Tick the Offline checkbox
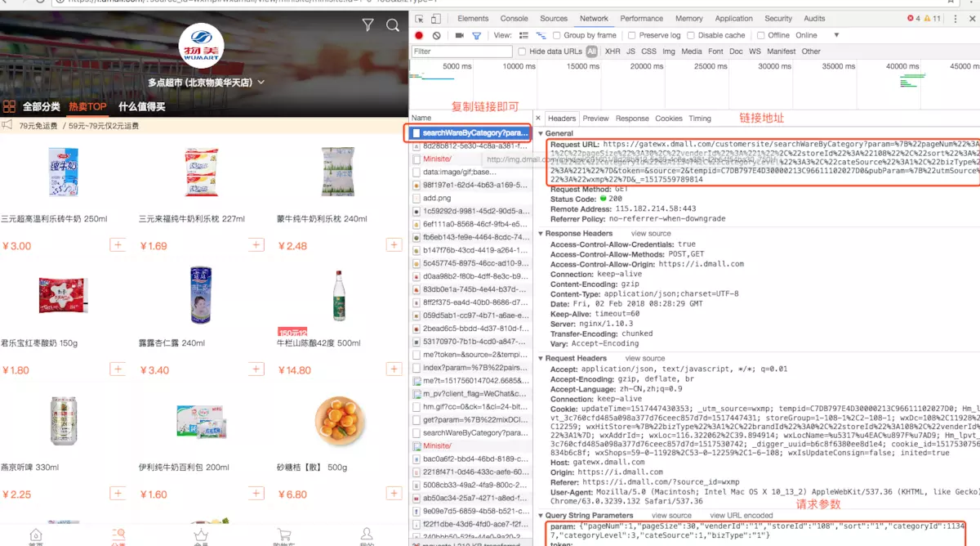 760,35
